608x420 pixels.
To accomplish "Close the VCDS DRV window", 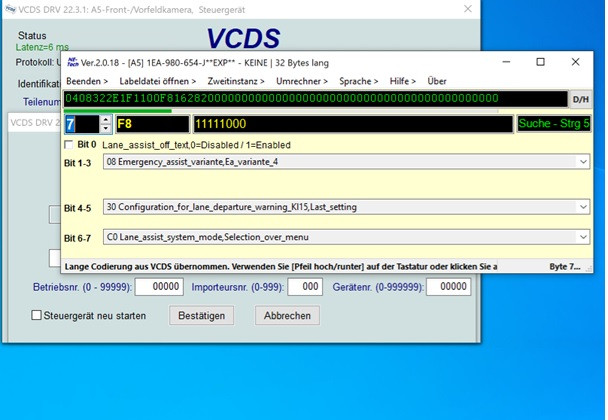I will point(468,9).
